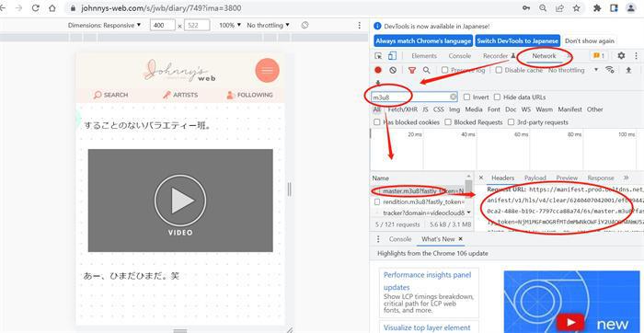Screen dimensions: 644x333
Task: Expand more request detail tabs chevron
Action: click(x=626, y=178)
